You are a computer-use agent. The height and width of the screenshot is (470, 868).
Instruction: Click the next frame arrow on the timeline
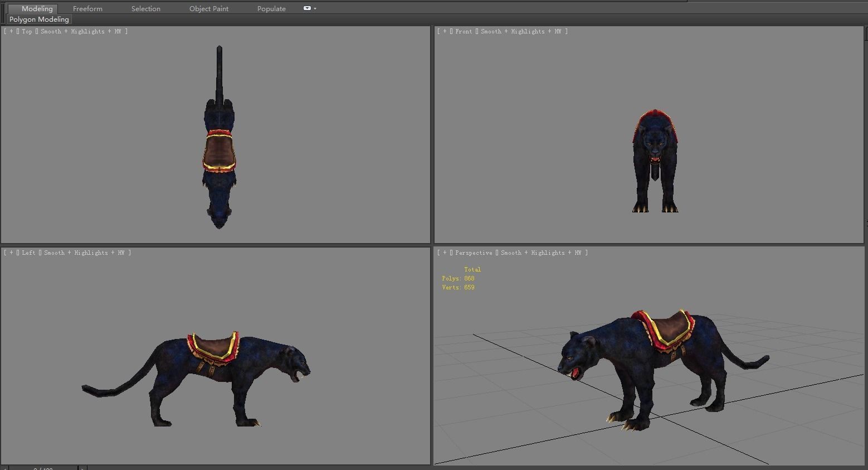pyautogui.click(x=82, y=468)
